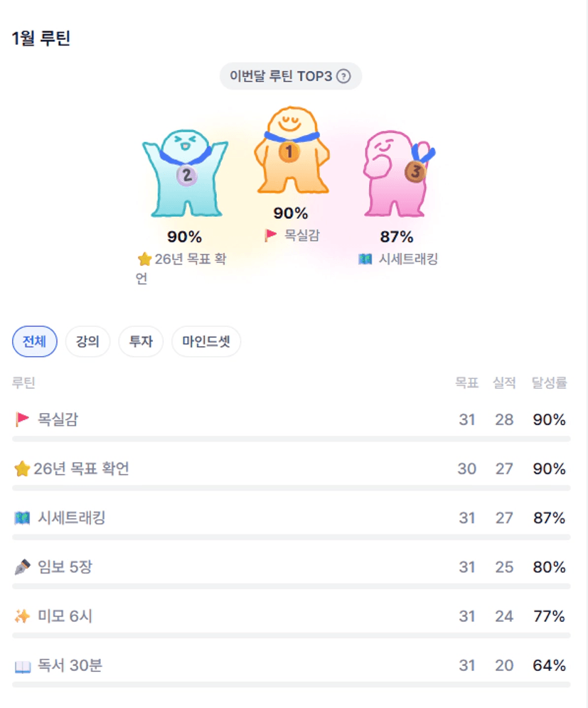The width and height of the screenshot is (588, 708).
Task: Click the progress bar under 독서 30분 row
Action: pos(292,685)
